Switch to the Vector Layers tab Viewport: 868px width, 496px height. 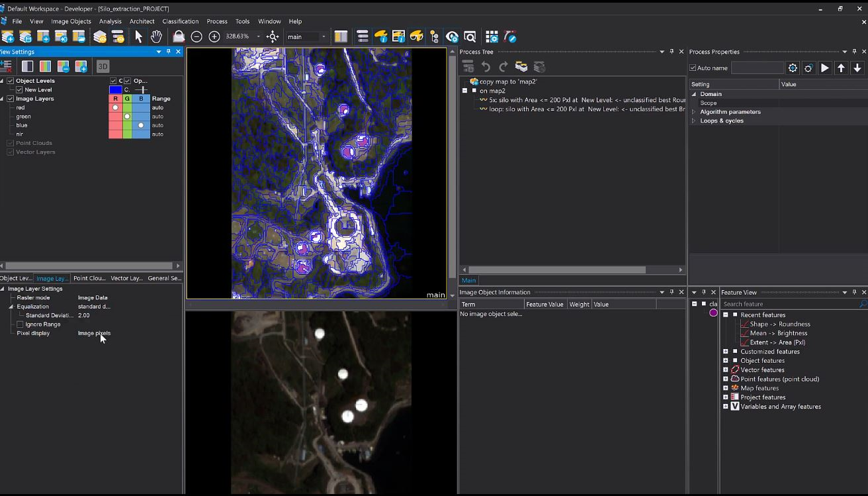(x=126, y=278)
